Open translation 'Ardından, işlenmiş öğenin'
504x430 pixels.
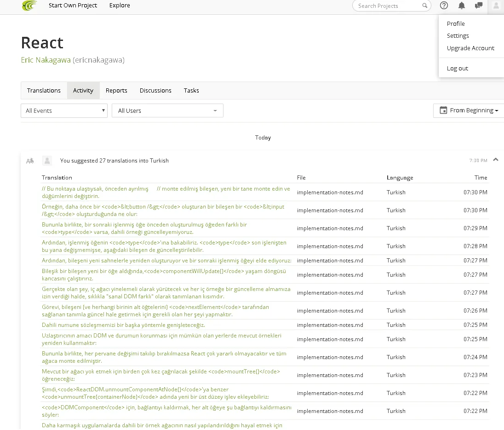point(164,247)
